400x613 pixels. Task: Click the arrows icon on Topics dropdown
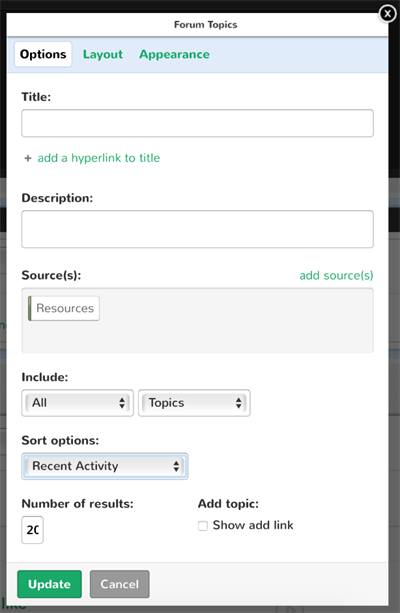pyautogui.click(x=239, y=403)
